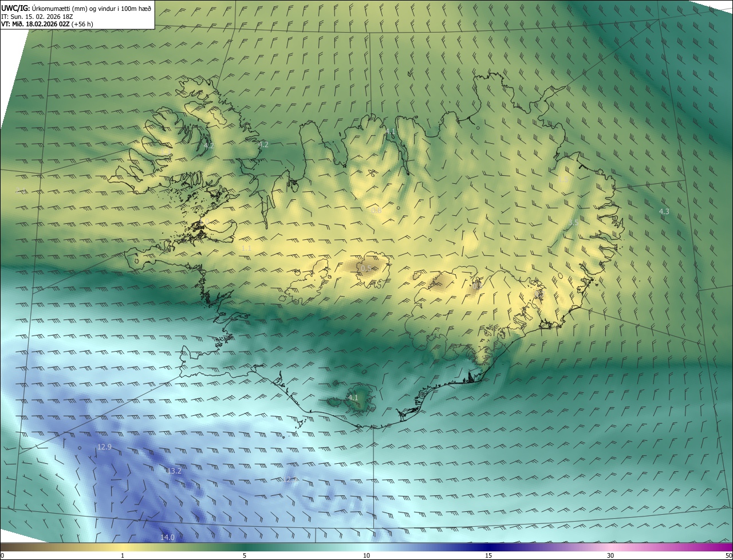Click the 1.1 value label on the map
The image size is (733, 560).
click(x=246, y=248)
